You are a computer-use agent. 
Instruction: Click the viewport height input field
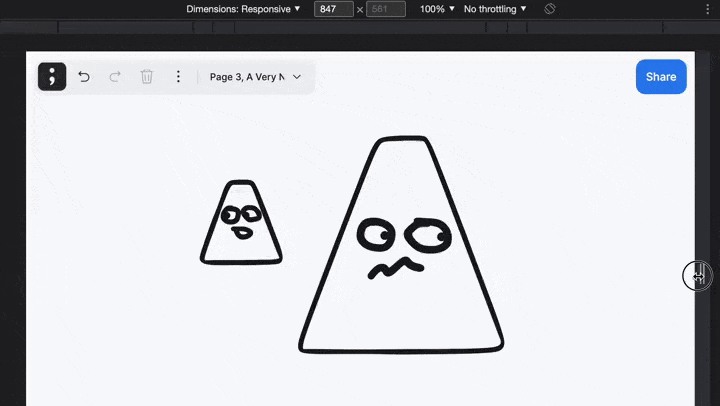(386, 9)
